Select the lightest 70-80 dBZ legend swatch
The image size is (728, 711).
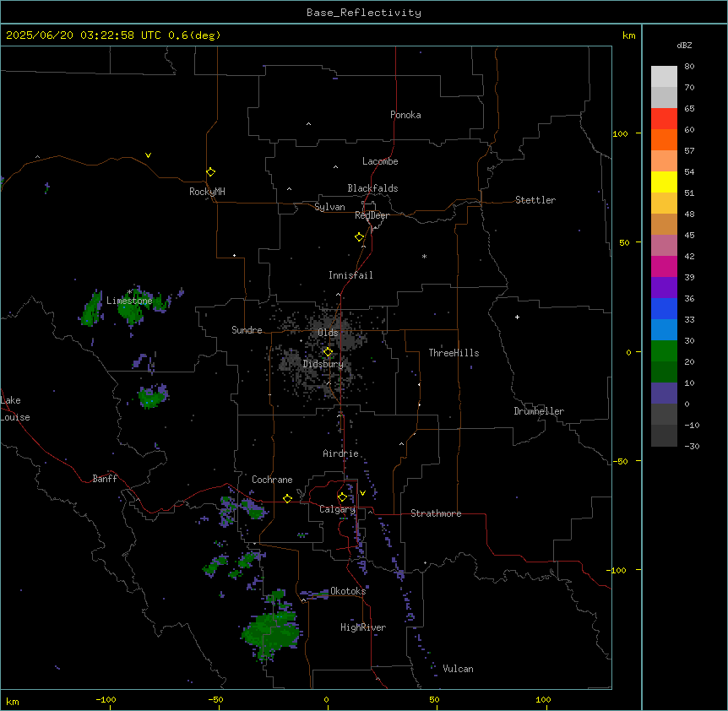coord(664,76)
